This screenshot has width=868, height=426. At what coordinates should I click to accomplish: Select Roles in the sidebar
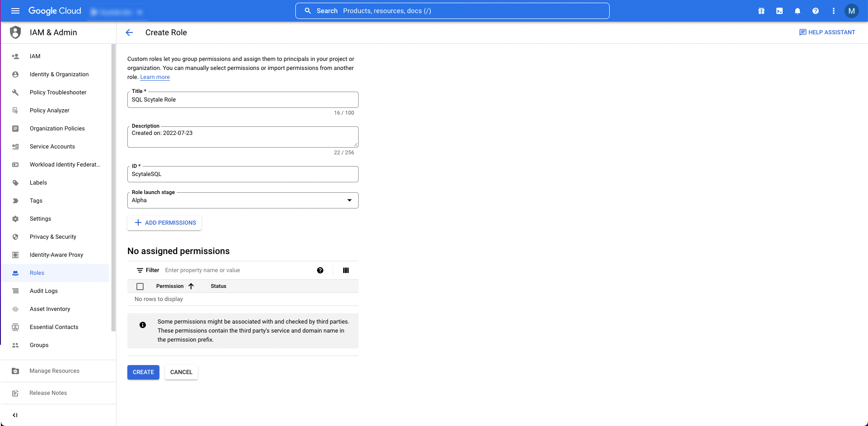55,273
